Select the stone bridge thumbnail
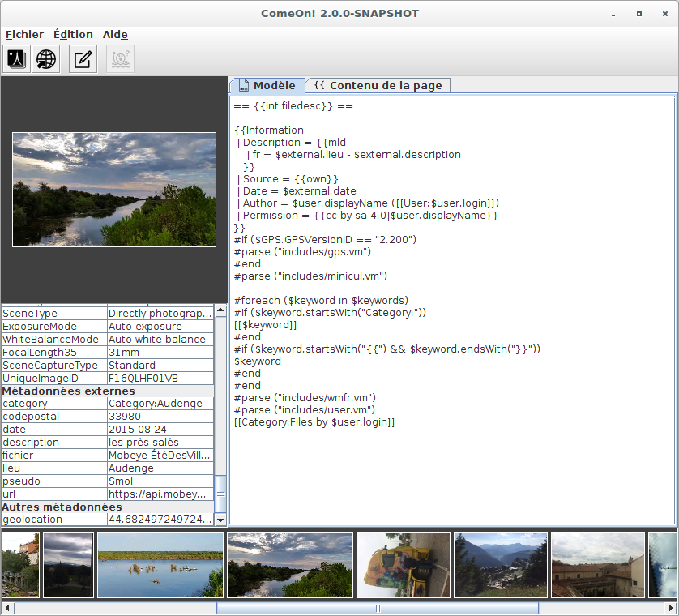The width and height of the screenshot is (679, 616). pos(20,565)
